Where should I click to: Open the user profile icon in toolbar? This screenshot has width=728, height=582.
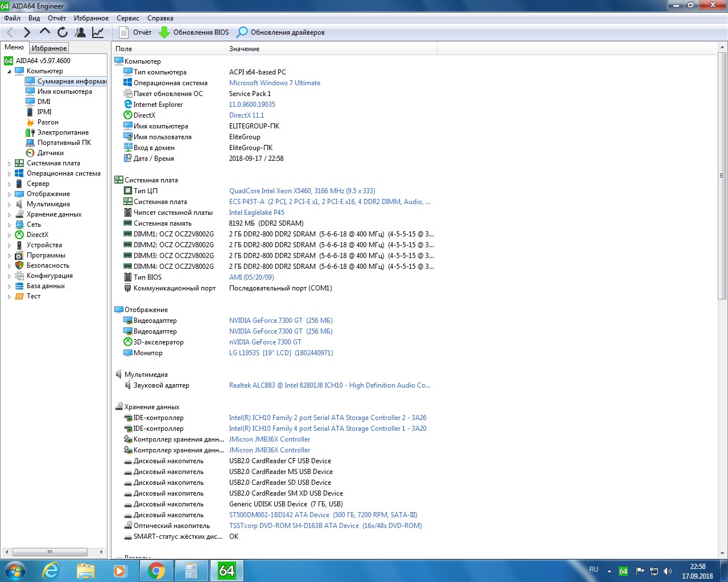pos(80,32)
